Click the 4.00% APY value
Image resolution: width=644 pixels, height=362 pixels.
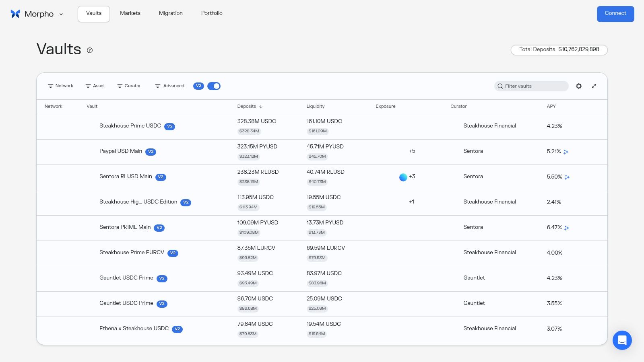(555, 253)
